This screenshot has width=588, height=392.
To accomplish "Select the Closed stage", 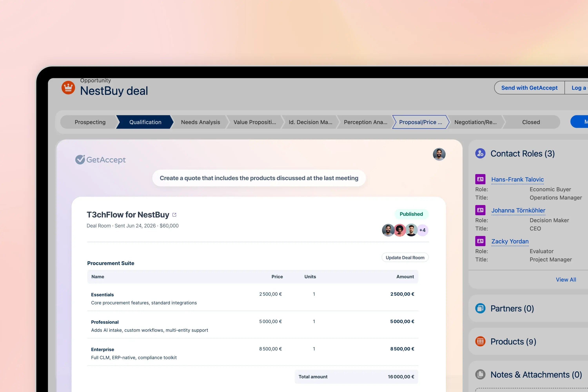I will coord(531,122).
